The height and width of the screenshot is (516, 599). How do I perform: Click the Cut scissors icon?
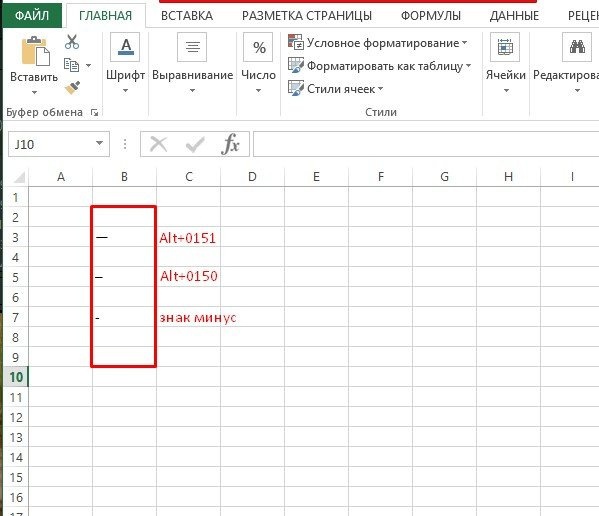tap(72, 42)
